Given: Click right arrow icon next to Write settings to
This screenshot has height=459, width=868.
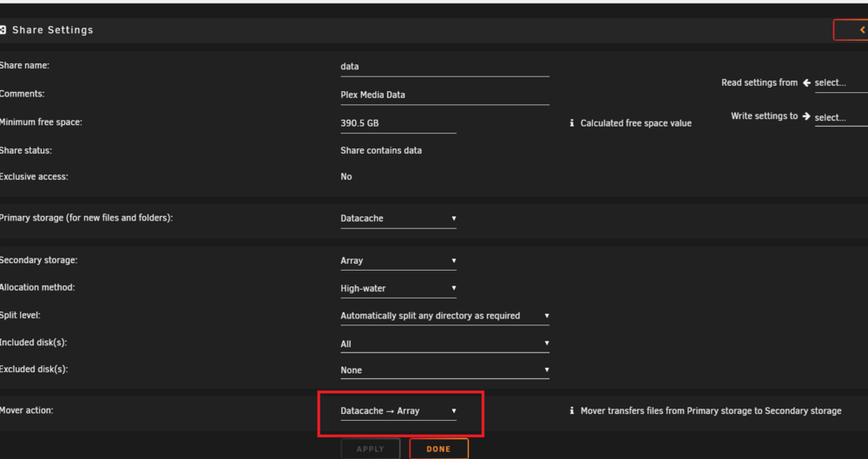Looking at the screenshot, I should point(806,116).
